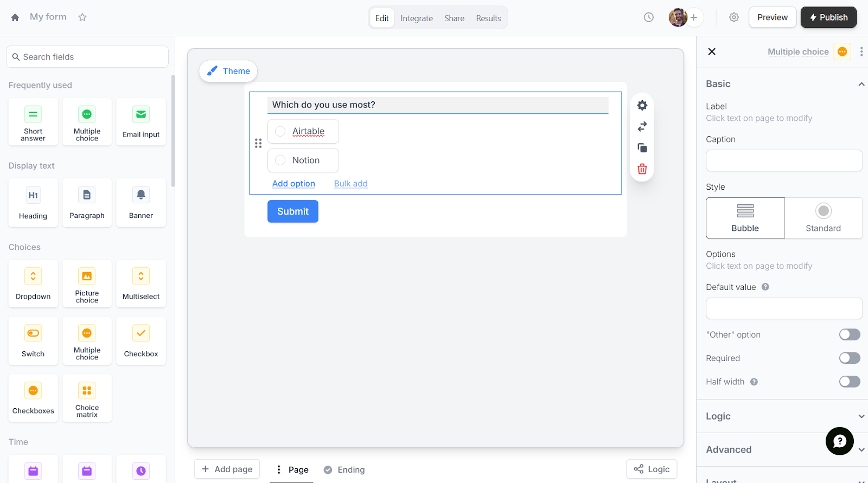This screenshot has height=483, width=868.
Task: Star the form as favorite
Action: point(82,17)
